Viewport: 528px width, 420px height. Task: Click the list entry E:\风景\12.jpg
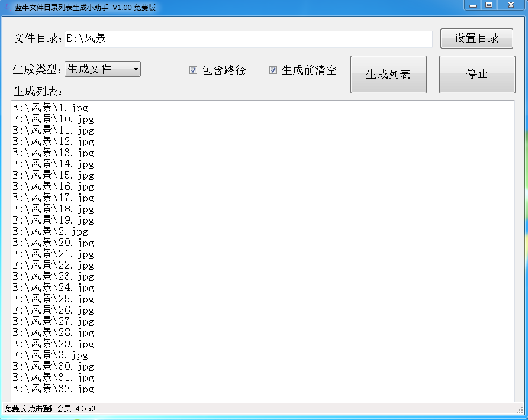[53, 142]
